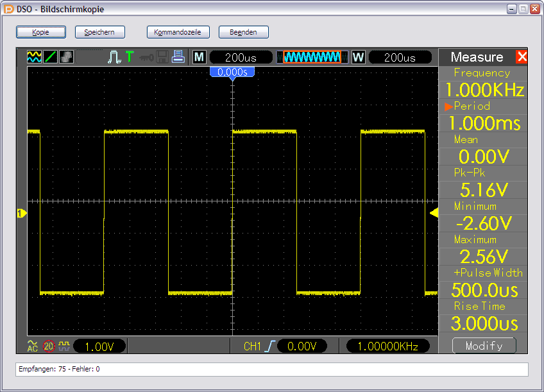Click the 1.00V vertical scale value
Viewport: 544px width, 392px height.
click(99, 346)
